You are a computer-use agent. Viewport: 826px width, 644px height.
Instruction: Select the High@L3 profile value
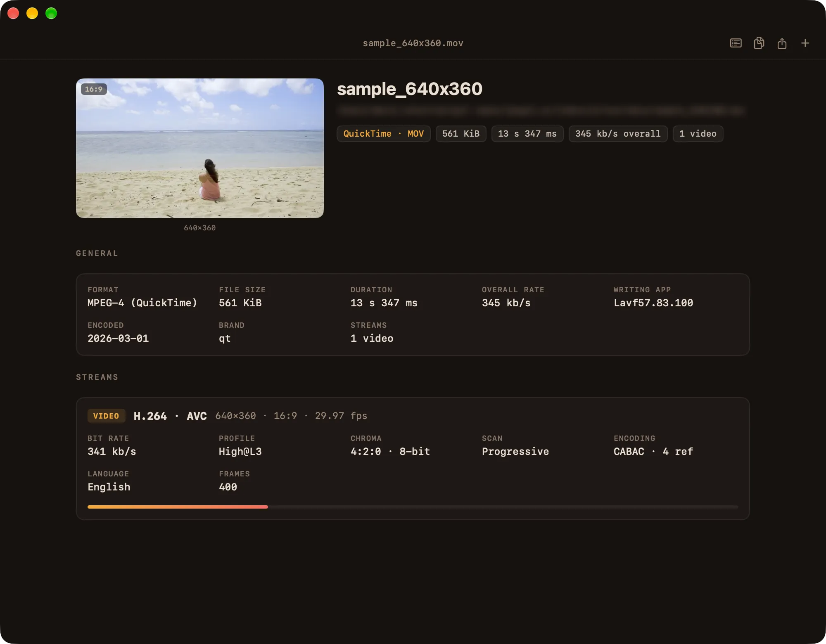coord(240,451)
